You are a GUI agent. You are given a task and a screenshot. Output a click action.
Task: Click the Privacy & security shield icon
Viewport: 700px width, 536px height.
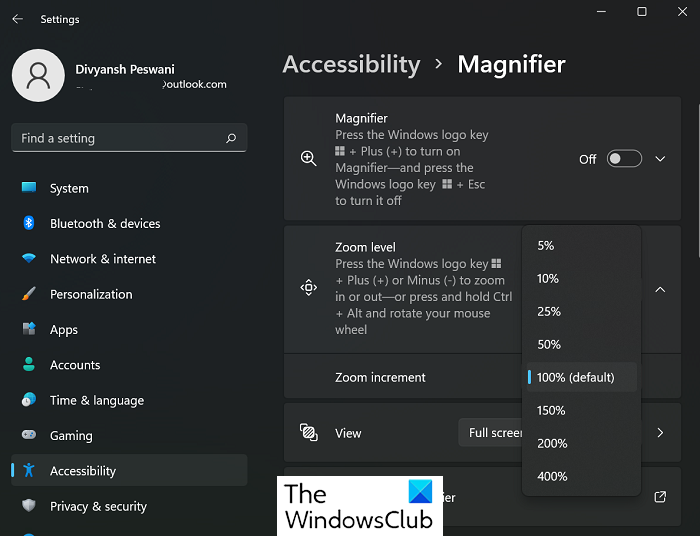point(29,506)
